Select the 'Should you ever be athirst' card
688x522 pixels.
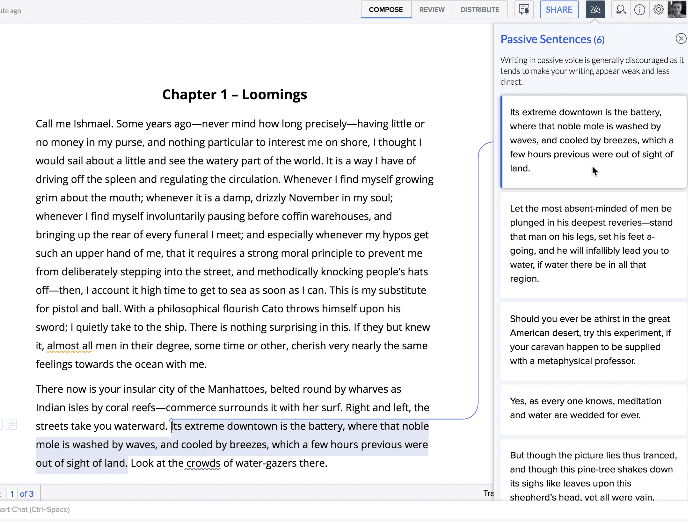coord(593,340)
